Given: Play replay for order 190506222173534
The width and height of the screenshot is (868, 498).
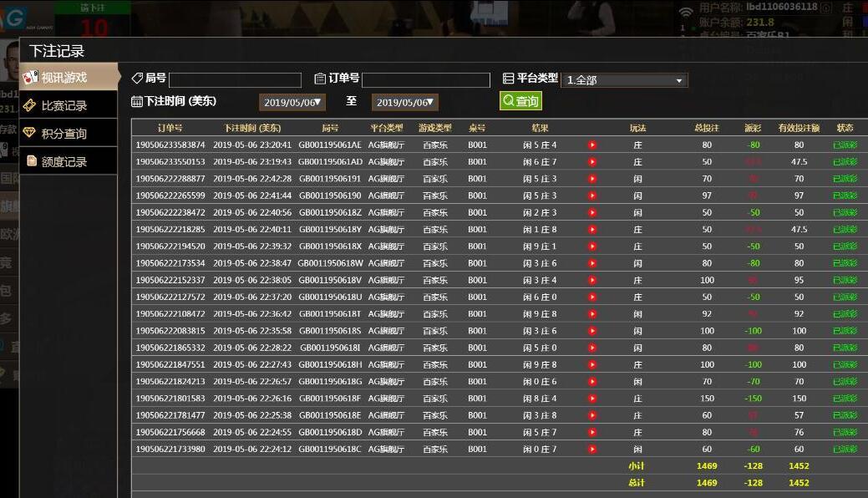Looking at the screenshot, I should pyautogui.click(x=592, y=263).
